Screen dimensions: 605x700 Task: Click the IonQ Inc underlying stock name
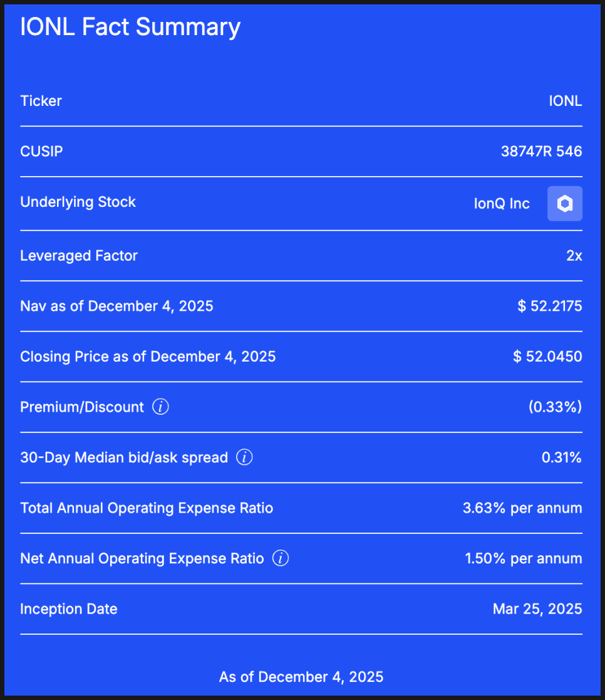tap(502, 204)
